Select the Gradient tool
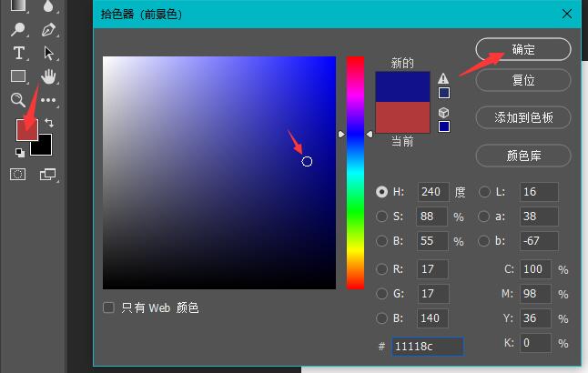588x373 pixels. tap(18, 5)
